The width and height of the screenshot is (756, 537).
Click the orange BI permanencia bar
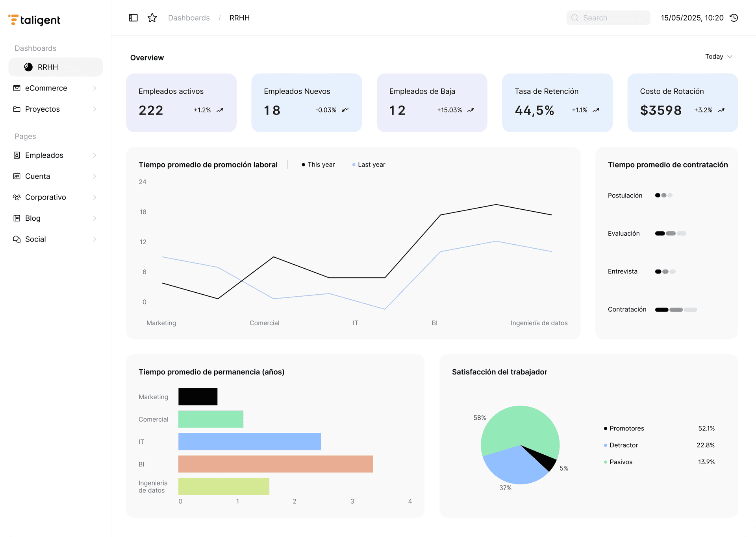276,464
